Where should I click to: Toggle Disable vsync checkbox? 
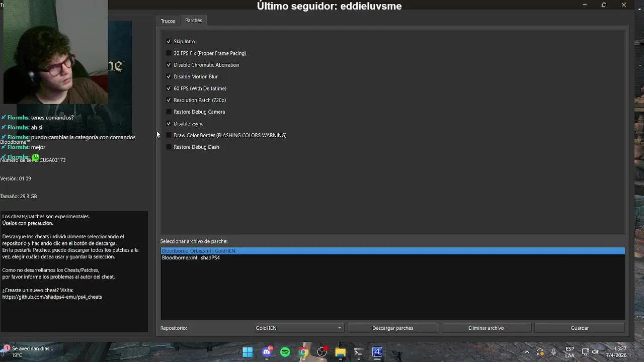point(169,123)
